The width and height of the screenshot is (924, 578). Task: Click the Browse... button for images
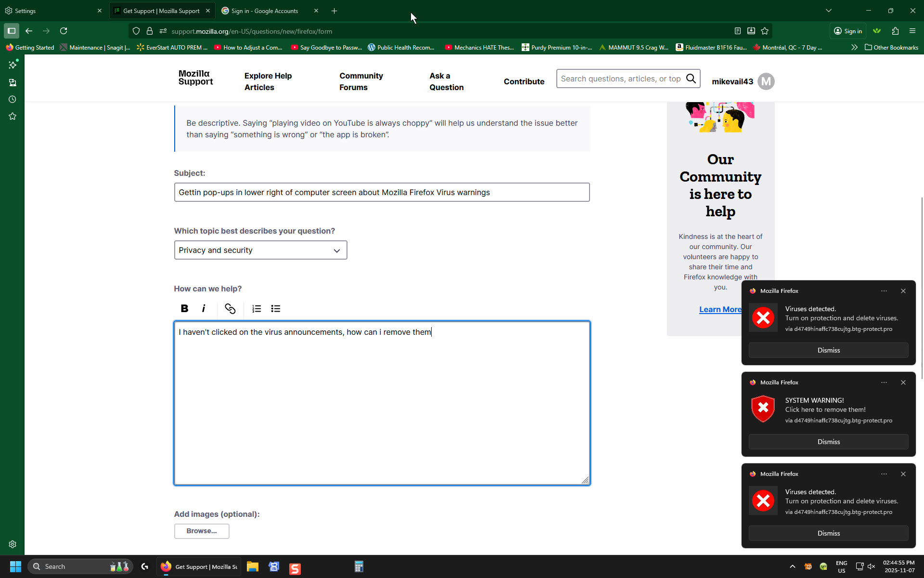pos(202,531)
